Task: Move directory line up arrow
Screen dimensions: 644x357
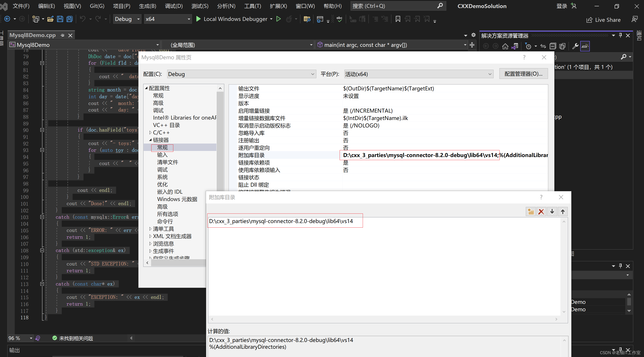Action: [x=563, y=212]
